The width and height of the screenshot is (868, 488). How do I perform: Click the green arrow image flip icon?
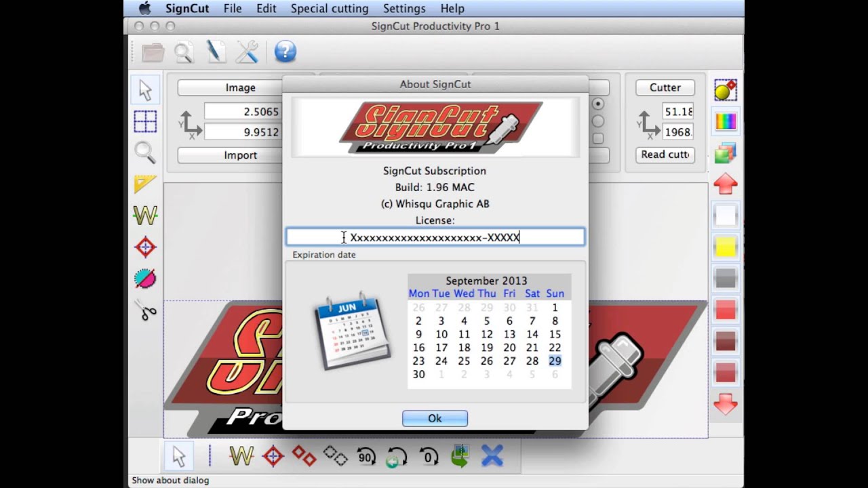(460, 455)
